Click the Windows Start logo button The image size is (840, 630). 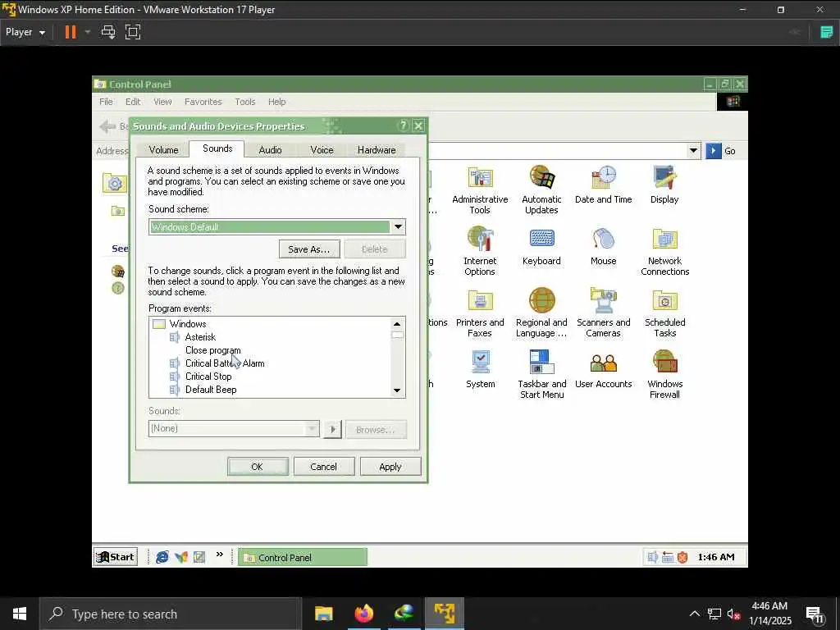point(20,614)
